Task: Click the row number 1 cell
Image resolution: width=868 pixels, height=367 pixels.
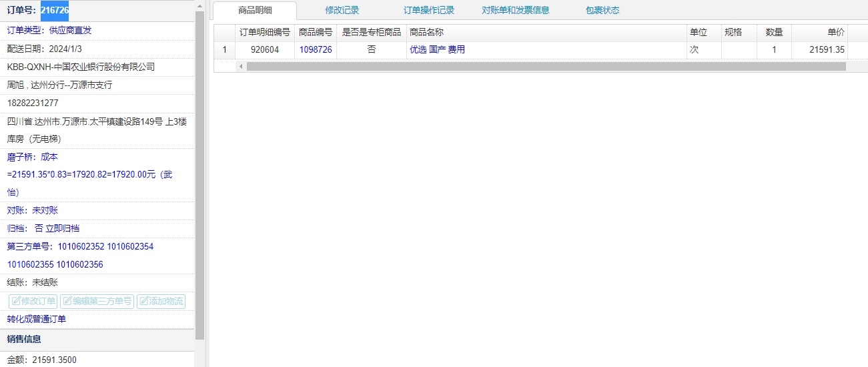Action: click(x=225, y=49)
